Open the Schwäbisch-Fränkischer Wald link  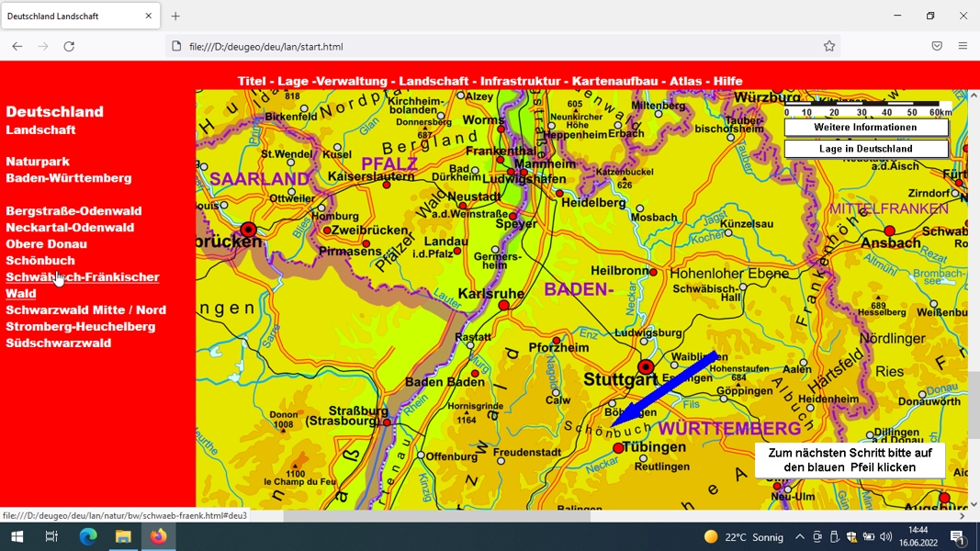[x=83, y=285]
